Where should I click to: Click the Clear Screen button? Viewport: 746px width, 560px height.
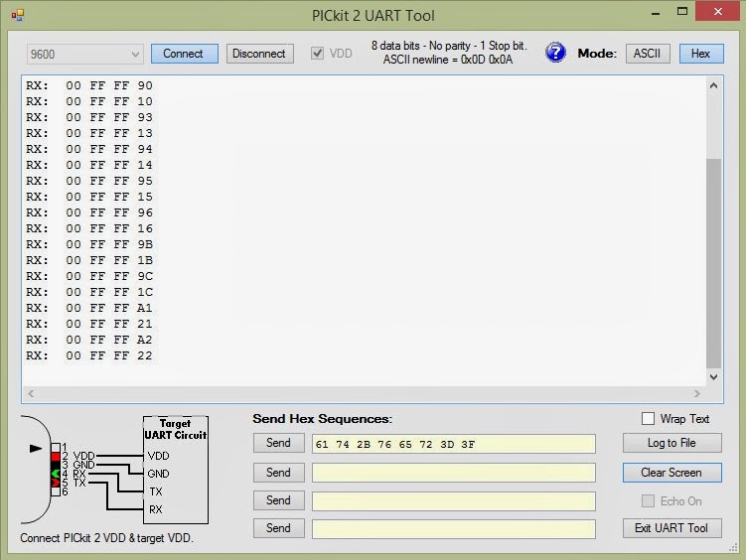coord(671,473)
